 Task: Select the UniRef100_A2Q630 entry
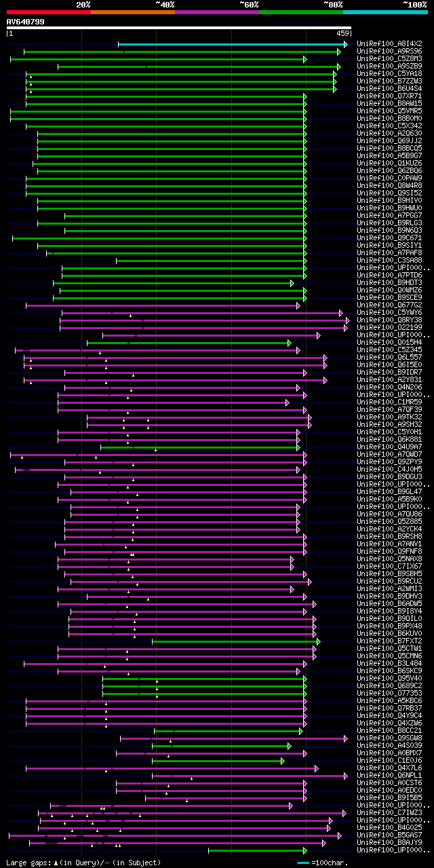(389, 134)
